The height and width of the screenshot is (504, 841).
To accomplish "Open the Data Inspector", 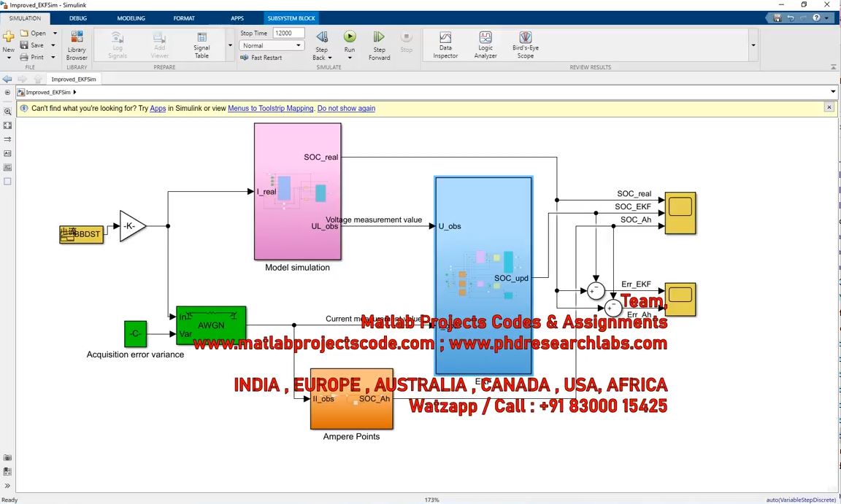I will 445,44.
